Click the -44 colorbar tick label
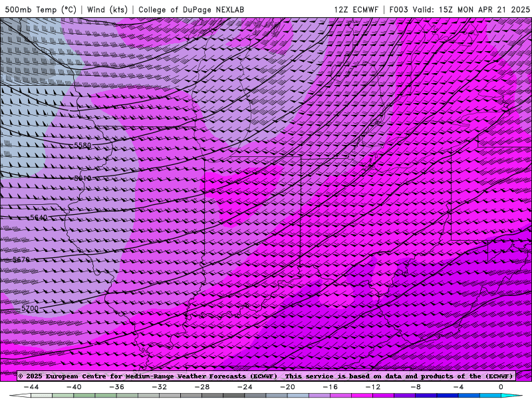Screen dimensions: 532x399 pos(31,387)
